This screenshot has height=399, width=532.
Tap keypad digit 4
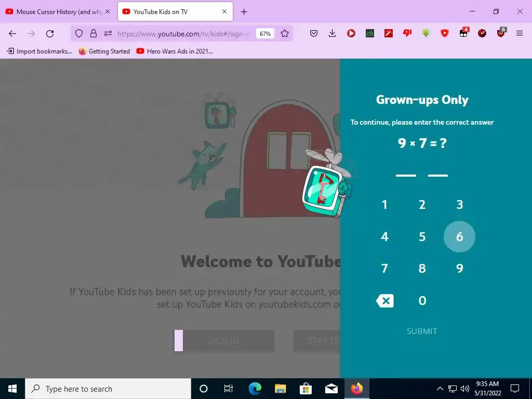[384, 236]
